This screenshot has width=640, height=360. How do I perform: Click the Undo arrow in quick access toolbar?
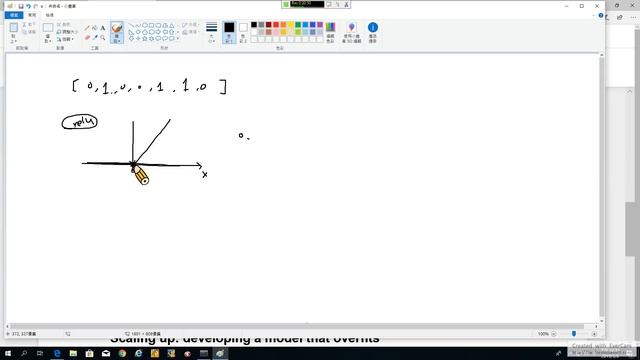[28, 6]
